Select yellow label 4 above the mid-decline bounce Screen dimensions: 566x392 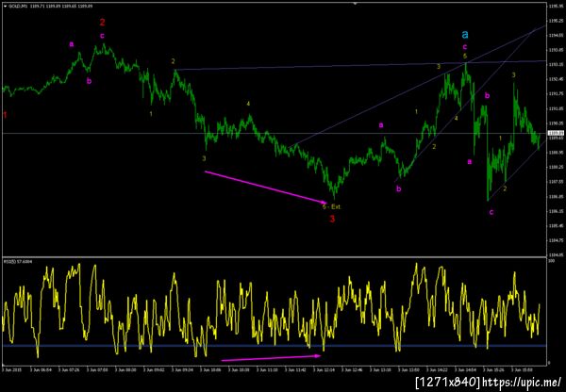pos(248,104)
